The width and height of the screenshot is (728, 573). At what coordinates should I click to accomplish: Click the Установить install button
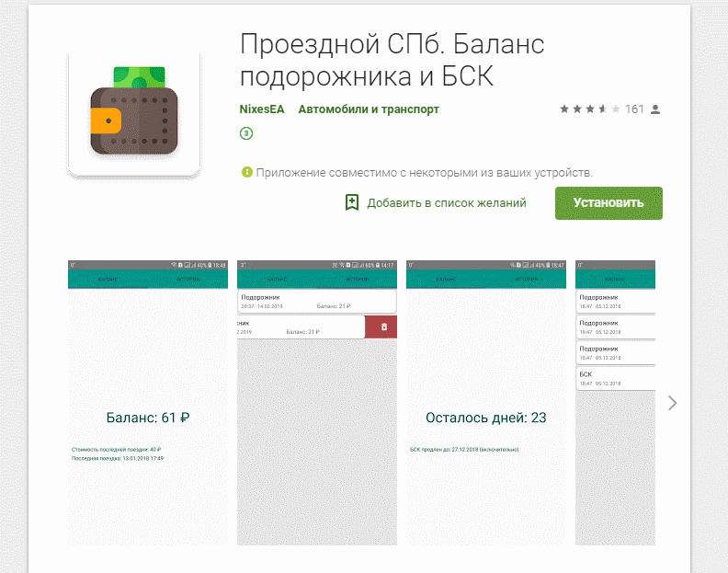[609, 203]
